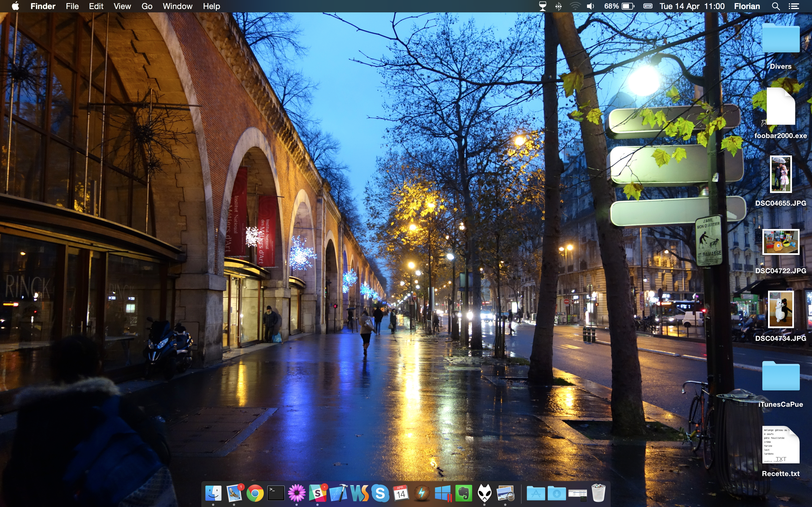Open Slack in the dock

tap(317, 493)
